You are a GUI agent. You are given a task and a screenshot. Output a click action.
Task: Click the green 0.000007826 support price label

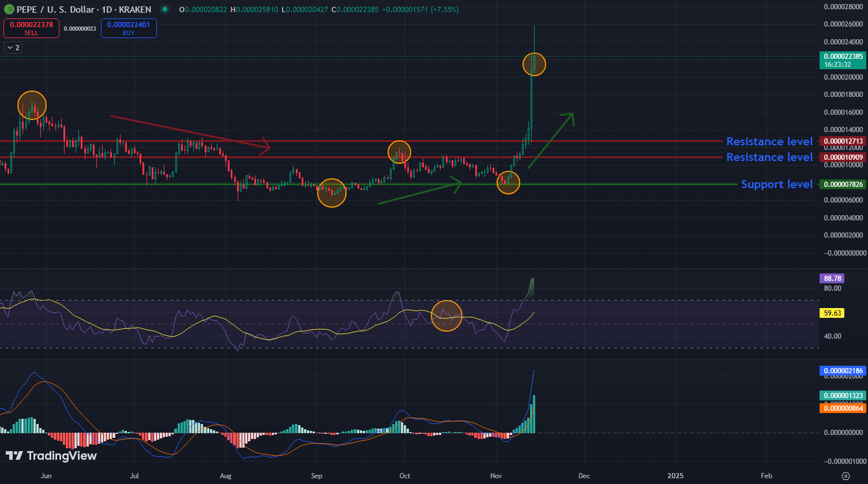pyautogui.click(x=843, y=184)
